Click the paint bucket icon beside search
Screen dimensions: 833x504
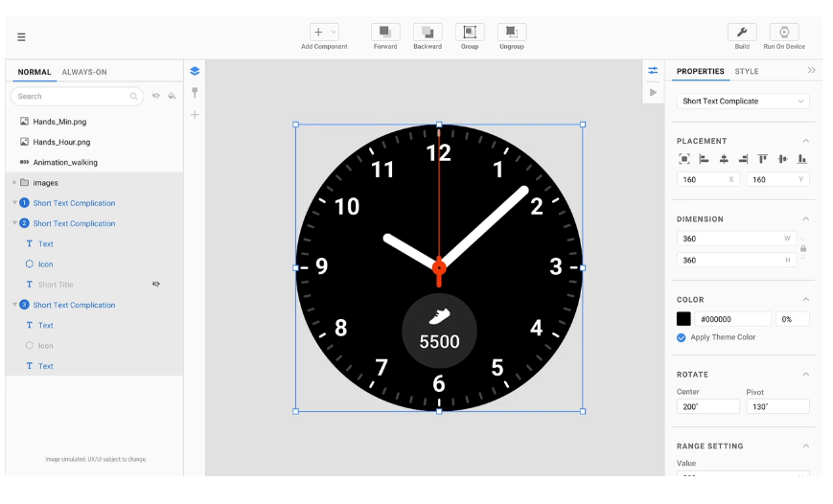coord(172,96)
